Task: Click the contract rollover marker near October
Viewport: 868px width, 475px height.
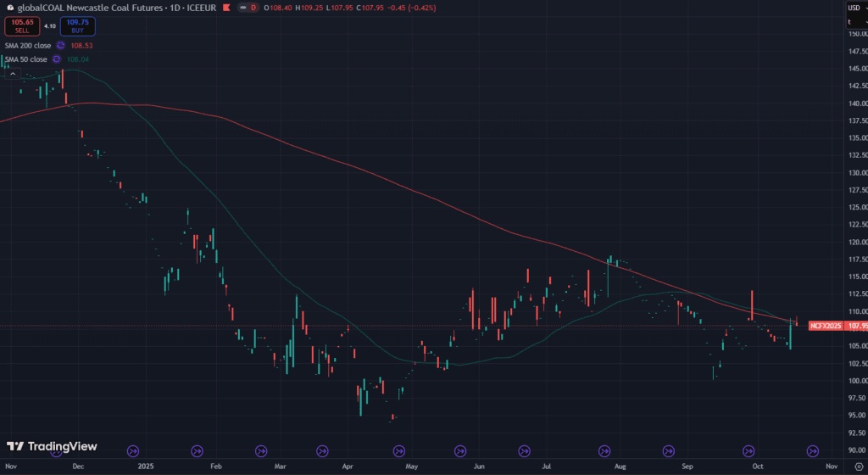Action: coord(749,450)
